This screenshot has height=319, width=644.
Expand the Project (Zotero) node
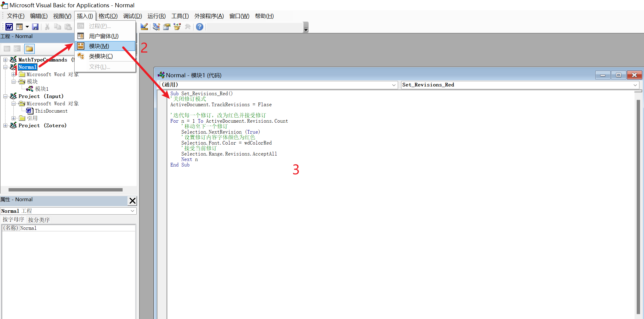(5, 125)
